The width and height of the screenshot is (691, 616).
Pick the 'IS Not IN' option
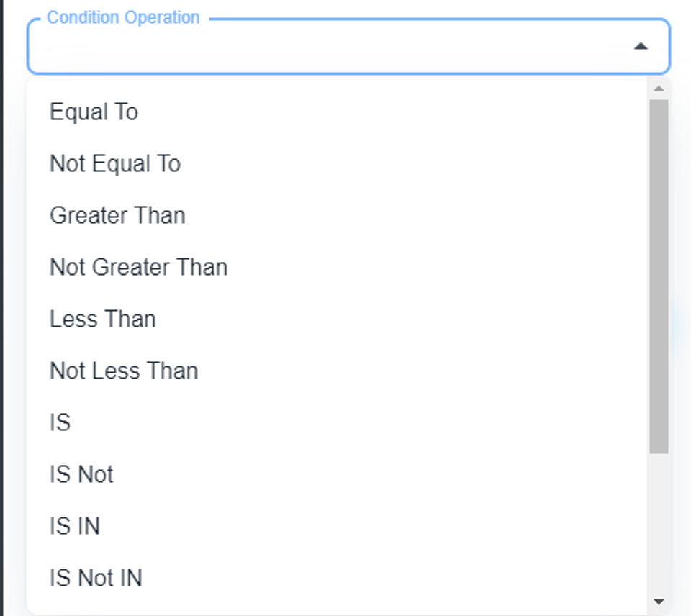tap(96, 579)
